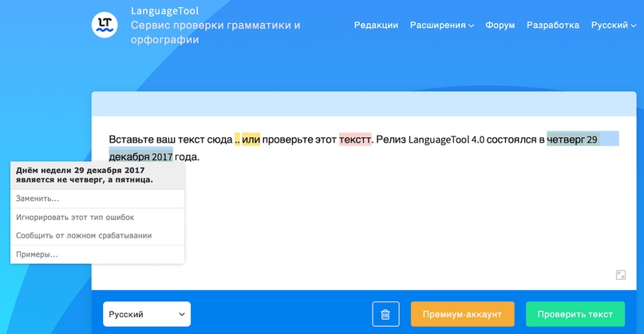Open Примеры... from the context menu

(x=97, y=254)
